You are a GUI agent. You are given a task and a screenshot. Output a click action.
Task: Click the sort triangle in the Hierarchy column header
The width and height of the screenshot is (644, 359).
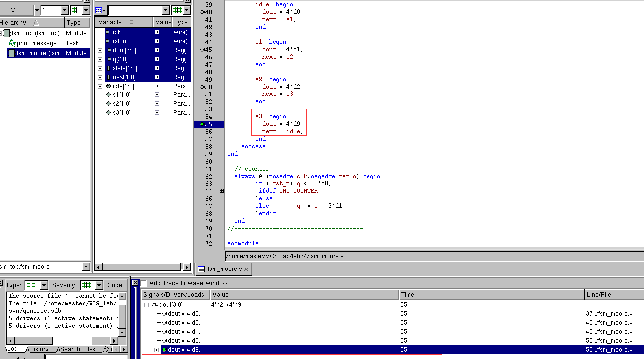(x=35, y=22)
